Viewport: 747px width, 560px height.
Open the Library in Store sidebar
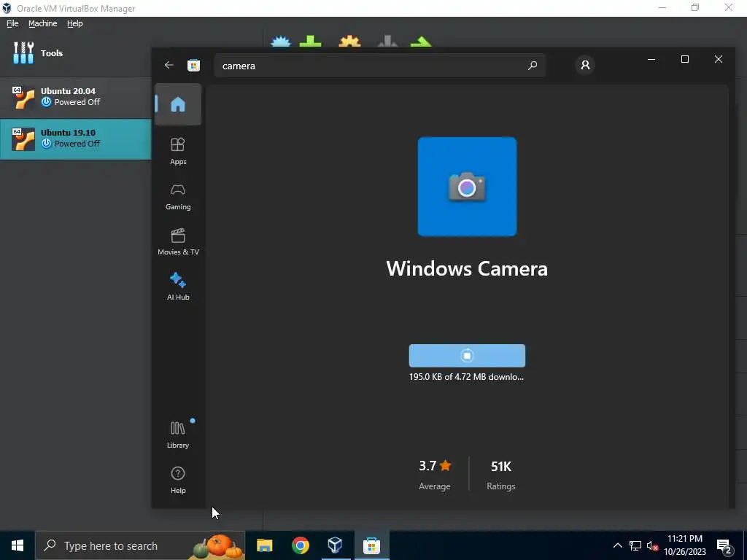(x=178, y=435)
